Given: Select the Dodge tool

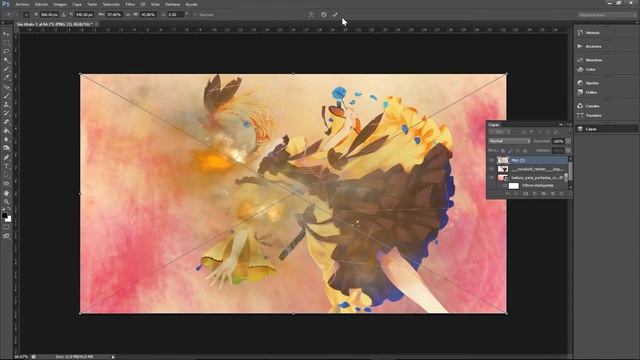Looking at the screenshot, I should pos(6,148).
